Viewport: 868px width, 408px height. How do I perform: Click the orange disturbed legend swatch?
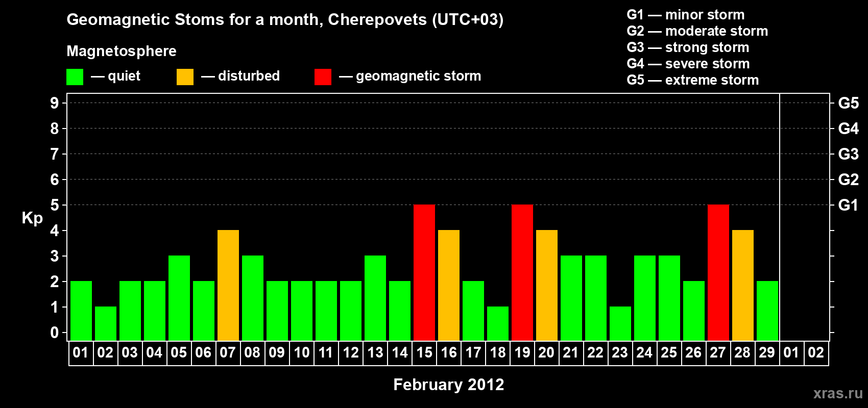click(x=185, y=77)
